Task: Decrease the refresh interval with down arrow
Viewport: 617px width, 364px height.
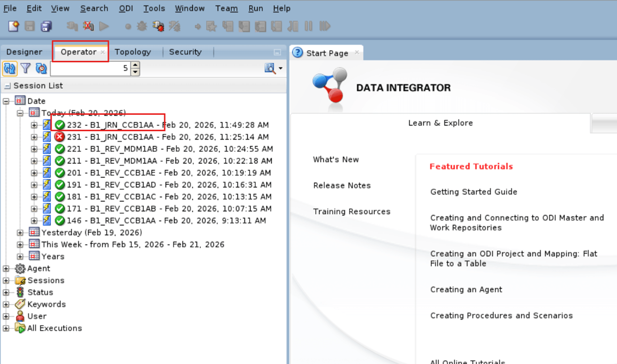Action: (x=135, y=72)
